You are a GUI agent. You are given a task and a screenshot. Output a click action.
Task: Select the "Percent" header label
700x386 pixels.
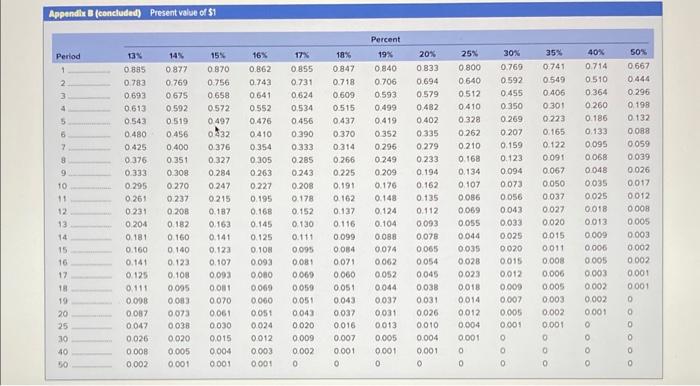click(385, 40)
